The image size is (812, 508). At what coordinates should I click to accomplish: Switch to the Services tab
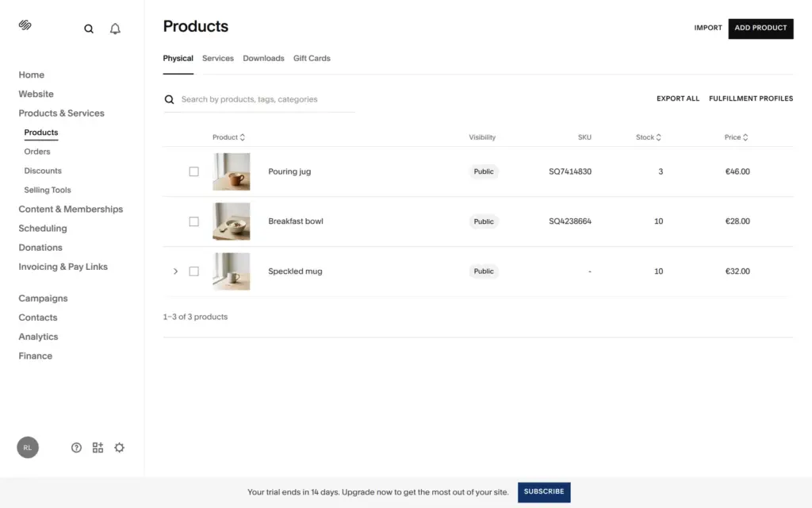point(217,59)
